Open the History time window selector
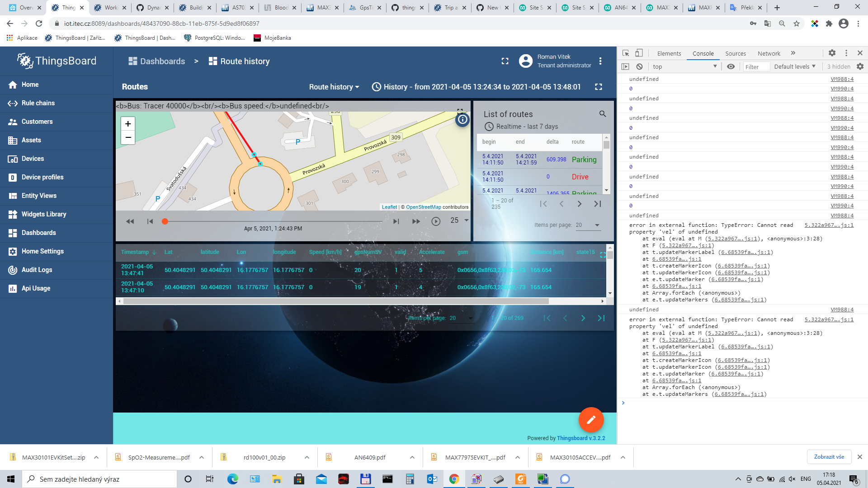This screenshot has height=488, width=868. point(476,87)
